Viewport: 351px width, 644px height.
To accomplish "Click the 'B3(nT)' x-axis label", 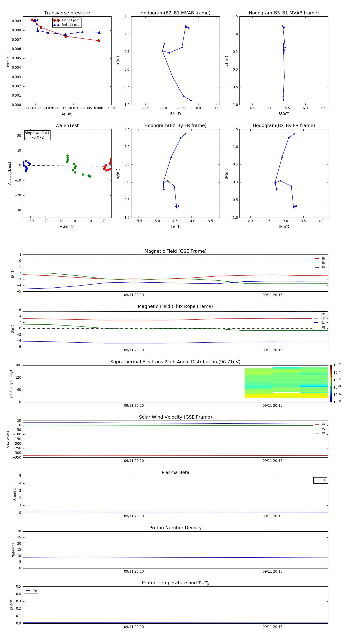I will tap(284, 114).
